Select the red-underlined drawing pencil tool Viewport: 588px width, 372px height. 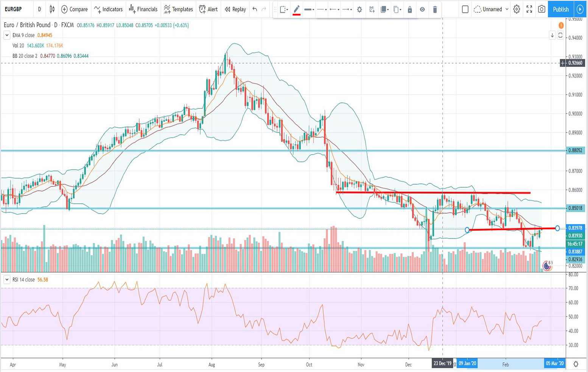click(297, 9)
